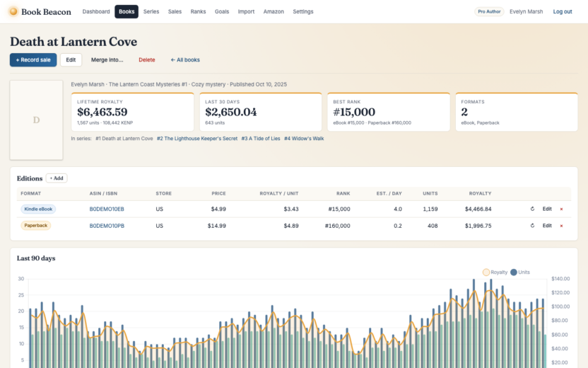Delete the Paperback edition row
Image resolution: width=588 pixels, height=368 pixels.
[561, 226]
